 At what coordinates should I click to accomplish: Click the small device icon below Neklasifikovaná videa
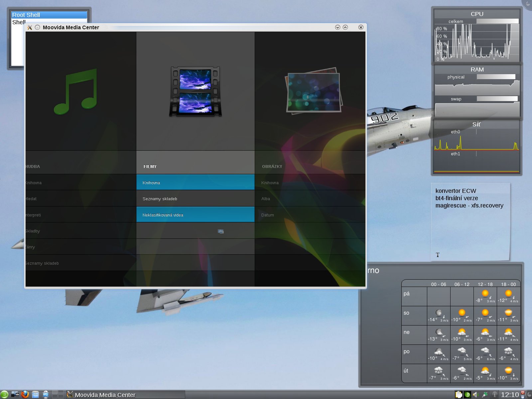tap(221, 231)
